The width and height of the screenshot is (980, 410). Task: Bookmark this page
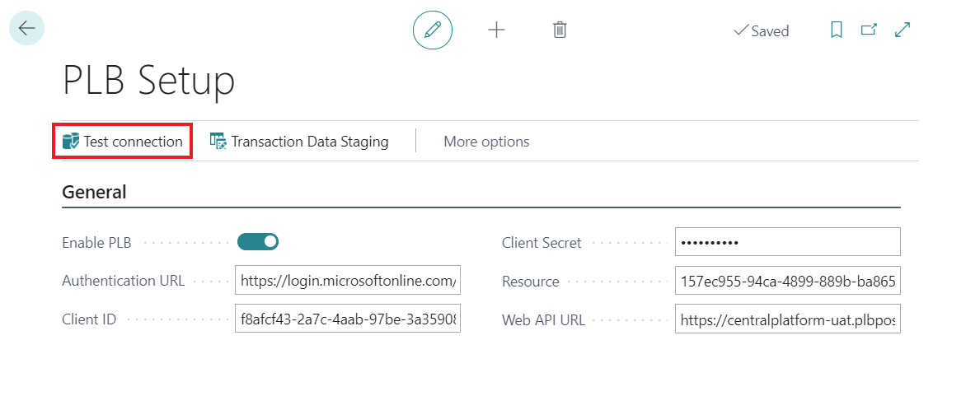836,30
